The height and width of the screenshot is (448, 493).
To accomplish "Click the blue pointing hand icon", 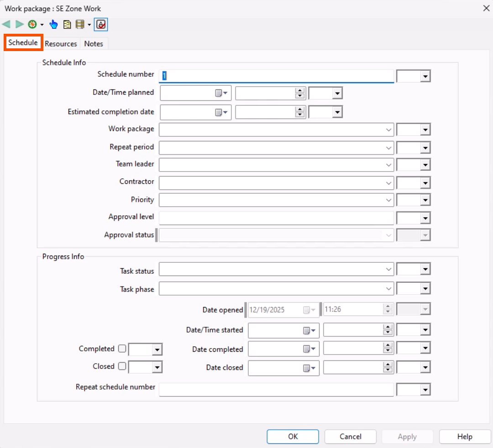I will click(54, 24).
